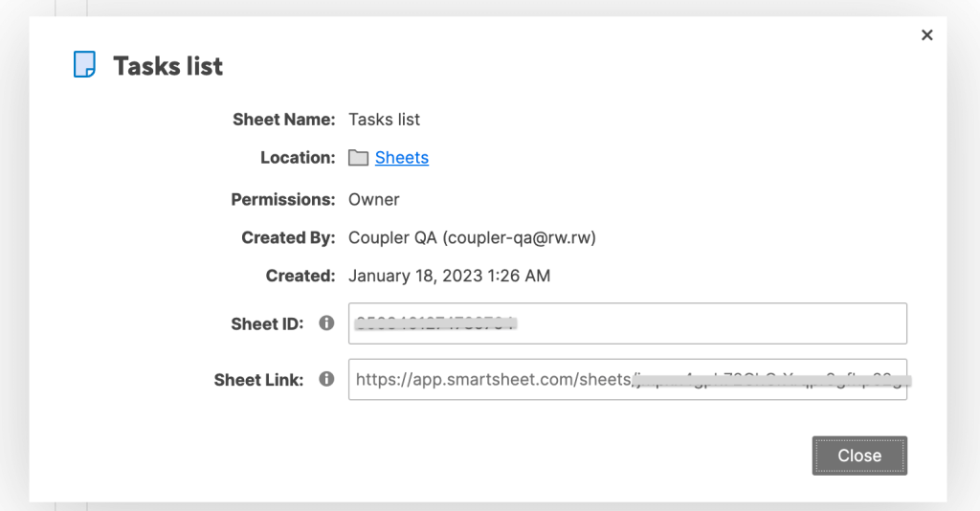
Task: Click the "Permissions:" label
Action: coord(282,200)
